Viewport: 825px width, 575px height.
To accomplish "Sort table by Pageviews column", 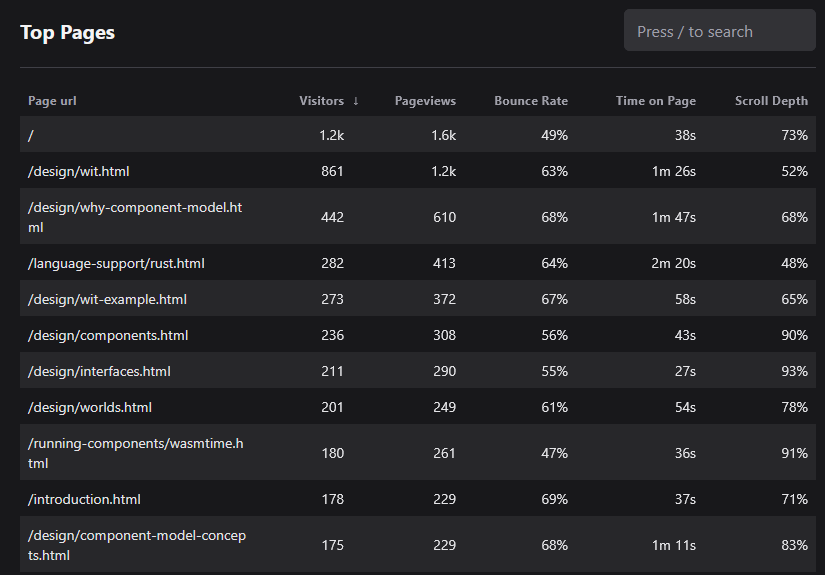I will coord(425,101).
